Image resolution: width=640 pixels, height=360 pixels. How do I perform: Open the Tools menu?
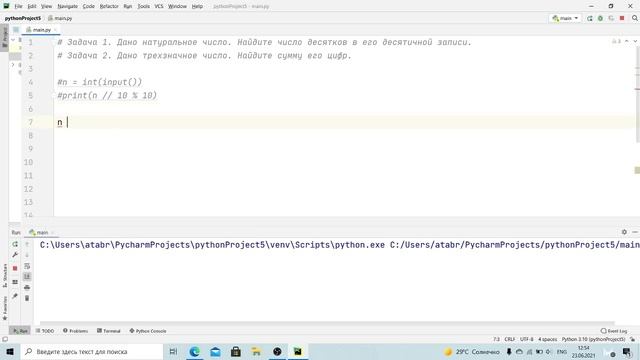coord(143,7)
